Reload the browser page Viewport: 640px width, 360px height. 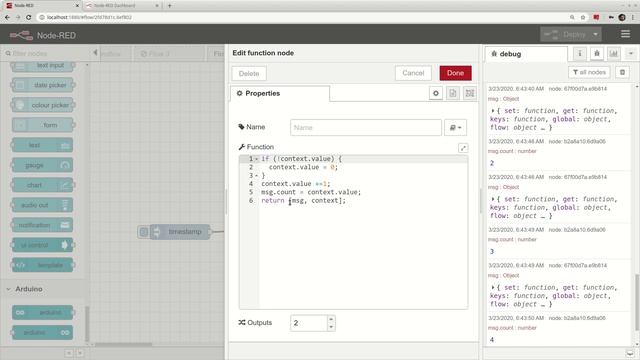pyautogui.click(x=28, y=17)
